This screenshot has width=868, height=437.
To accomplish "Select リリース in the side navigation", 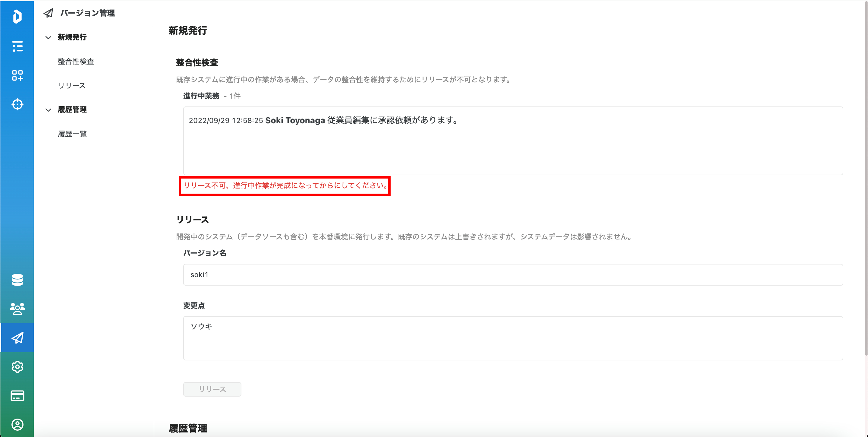I will (72, 86).
